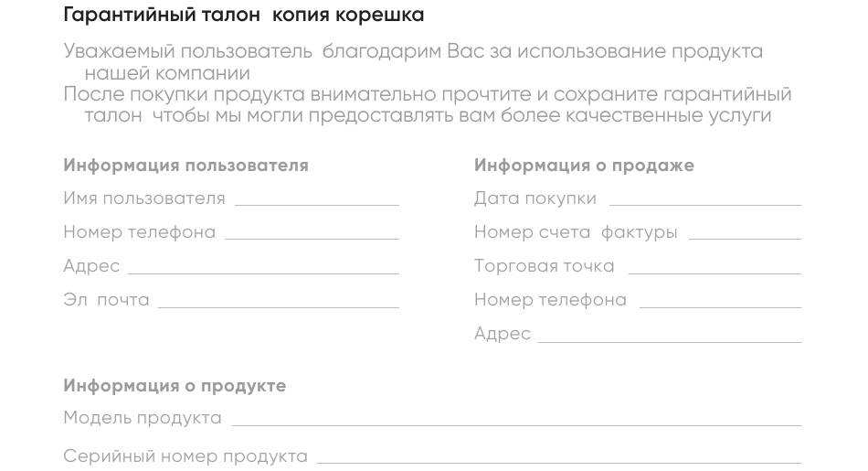This screenshot has width=868, height=471.
Task: Click the Серийный номер продукта label
Action: (185, 456)
